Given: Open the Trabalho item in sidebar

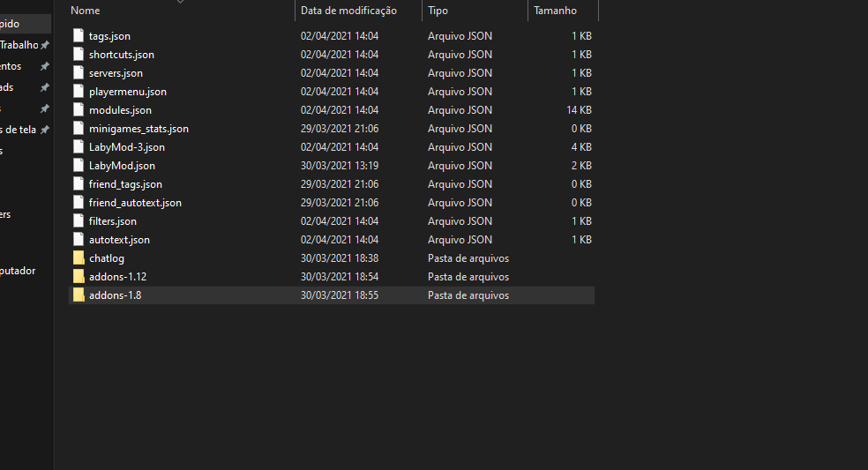Looking at the screenshot, I should click(x=19, y=45).
